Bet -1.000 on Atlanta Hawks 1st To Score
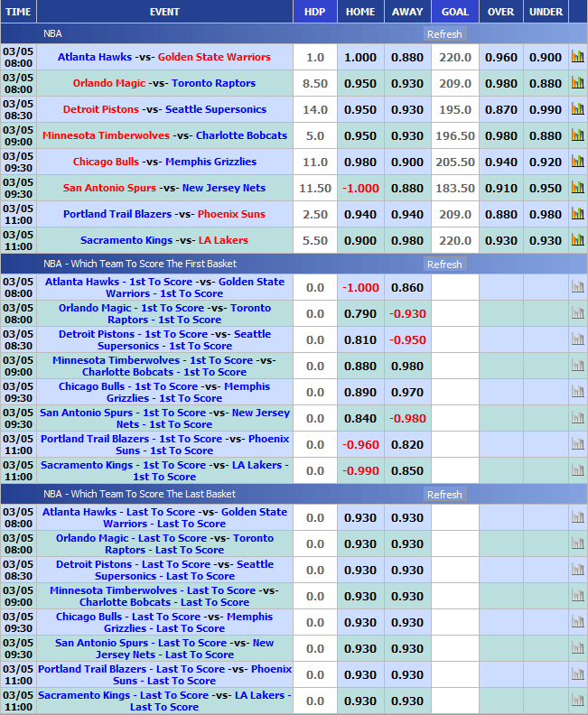 tap(360, 288)
